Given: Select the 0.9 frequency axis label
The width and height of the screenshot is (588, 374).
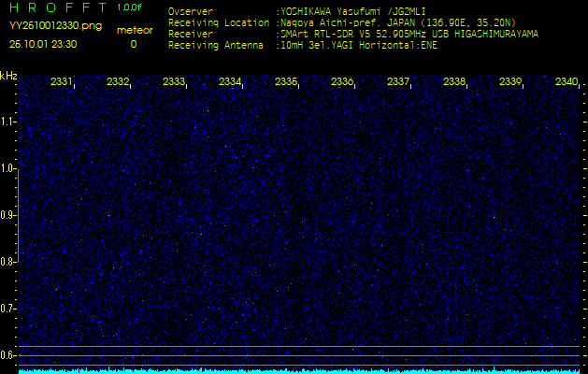Looking at the screenshot, I should pos(8,215).
